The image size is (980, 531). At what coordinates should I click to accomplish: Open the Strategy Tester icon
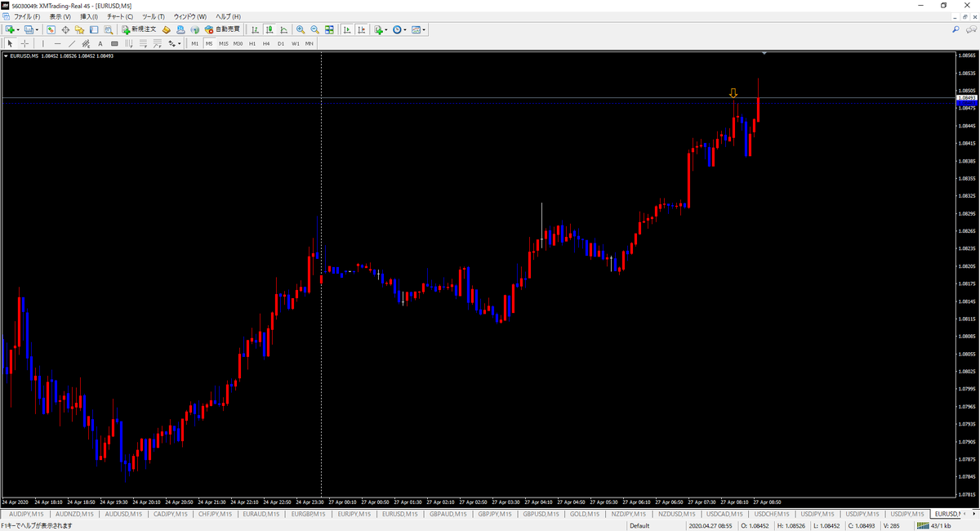108,29
